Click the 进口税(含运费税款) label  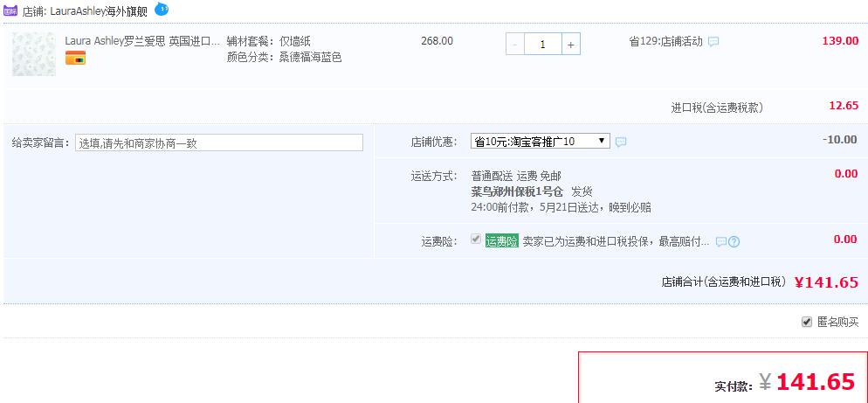click(x=718, y=108)
